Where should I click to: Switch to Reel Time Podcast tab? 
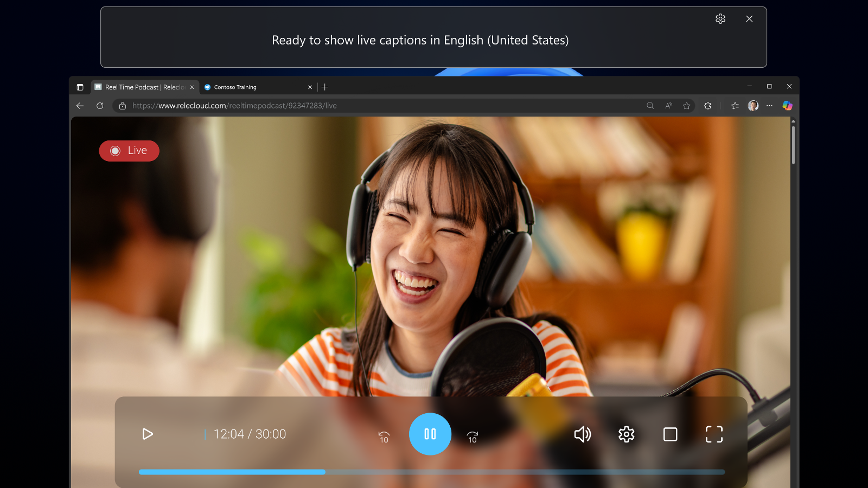(x=145, y=87)
